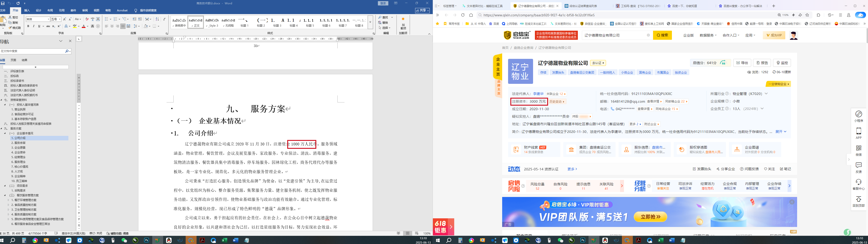Click the yellow 搜索 search button
The image size is (868, 244).
click(662, 35)
